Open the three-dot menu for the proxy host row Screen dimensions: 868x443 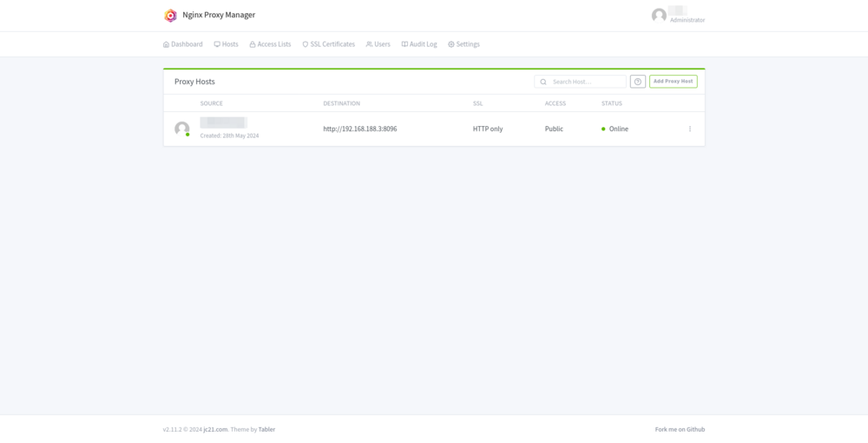(x=690, y=129)
